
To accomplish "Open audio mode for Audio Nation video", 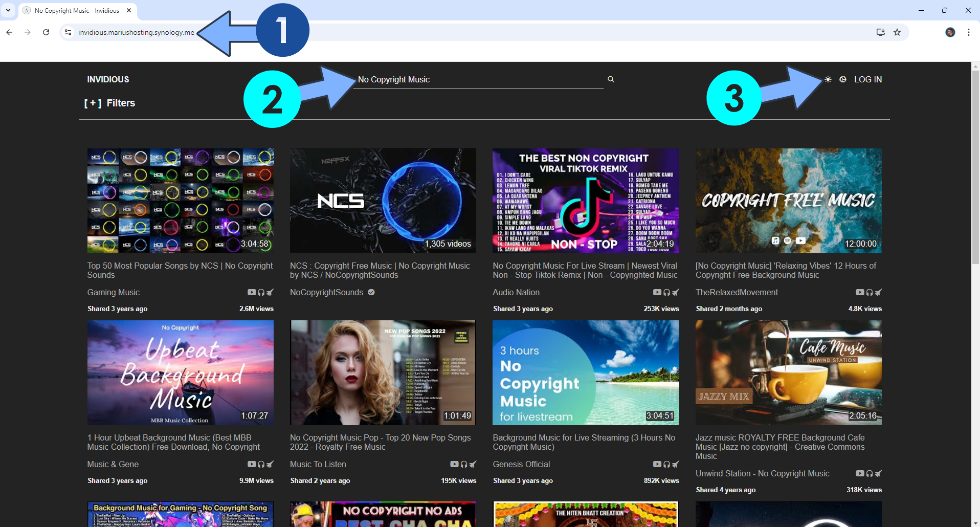I will (x=666, y=292).
